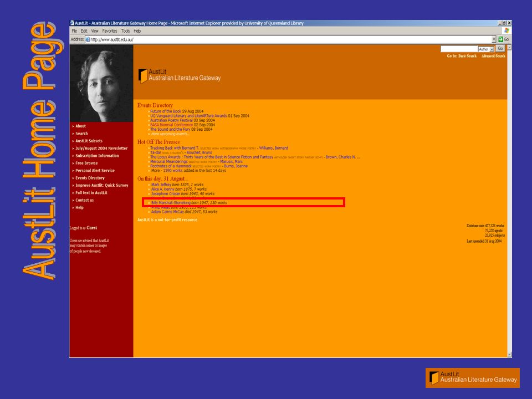Expand the address bar history dropdown

click(494, 39)
